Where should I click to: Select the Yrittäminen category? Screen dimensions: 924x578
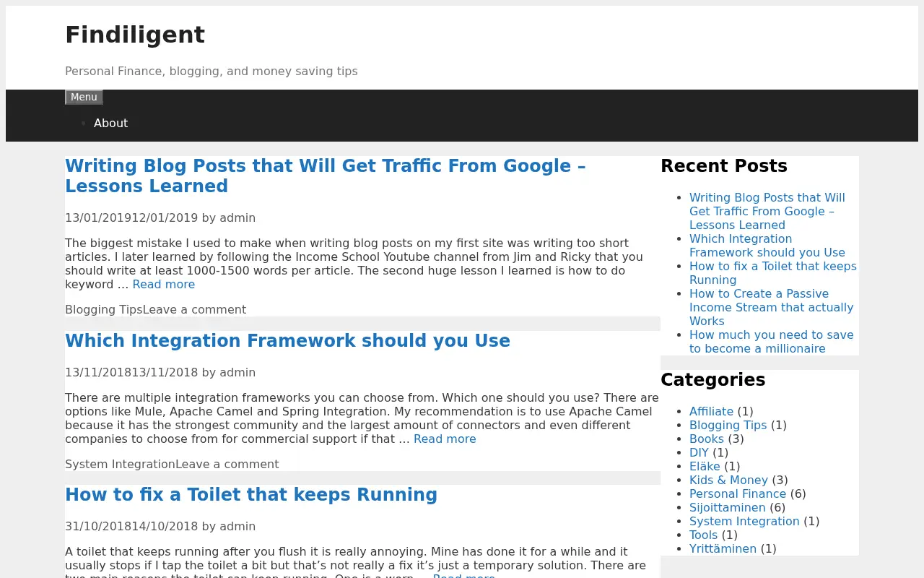(723, 548)
